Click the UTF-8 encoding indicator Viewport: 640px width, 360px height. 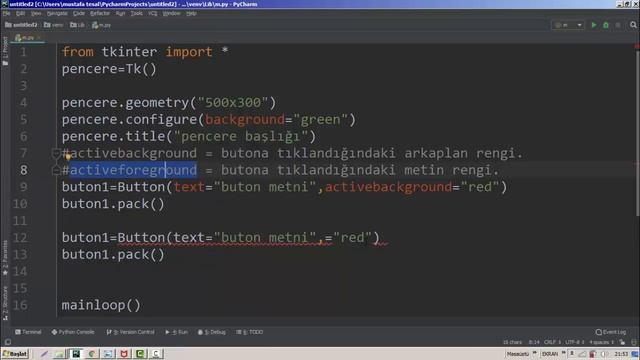click(575, 342)
